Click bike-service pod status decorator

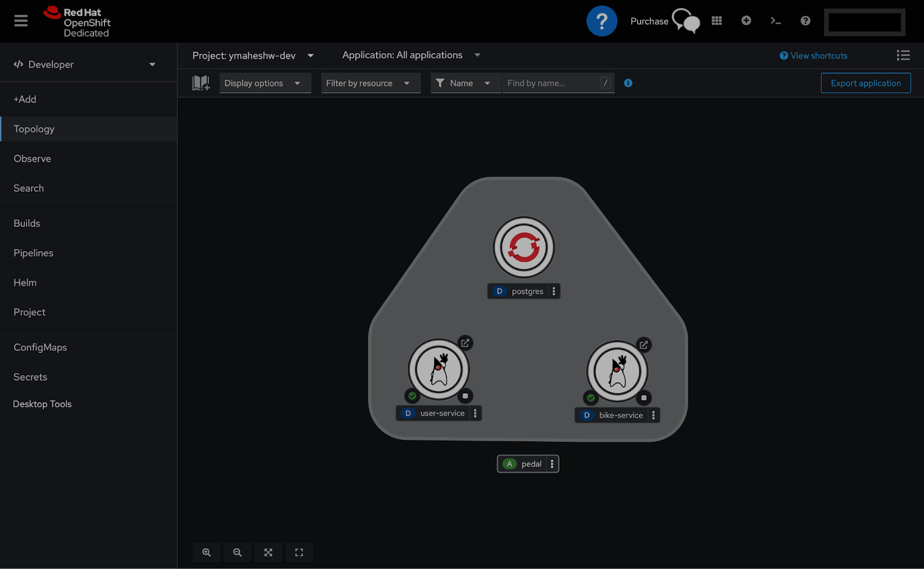pos(644,397)
